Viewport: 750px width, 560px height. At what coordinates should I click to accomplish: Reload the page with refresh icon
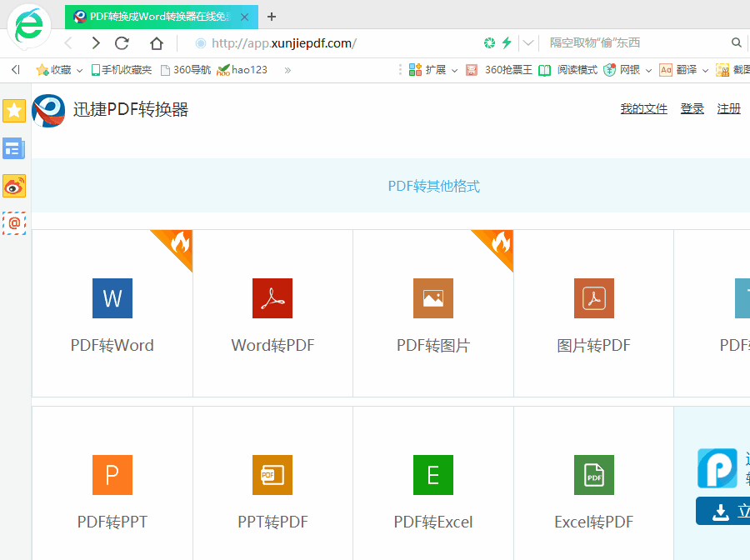122,43
